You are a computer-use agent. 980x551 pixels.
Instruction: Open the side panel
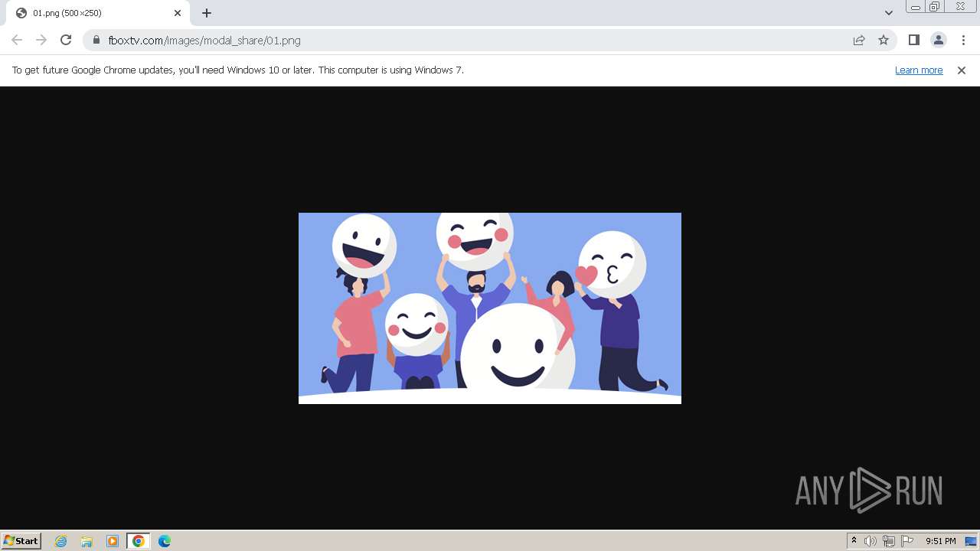pos(913,40)
